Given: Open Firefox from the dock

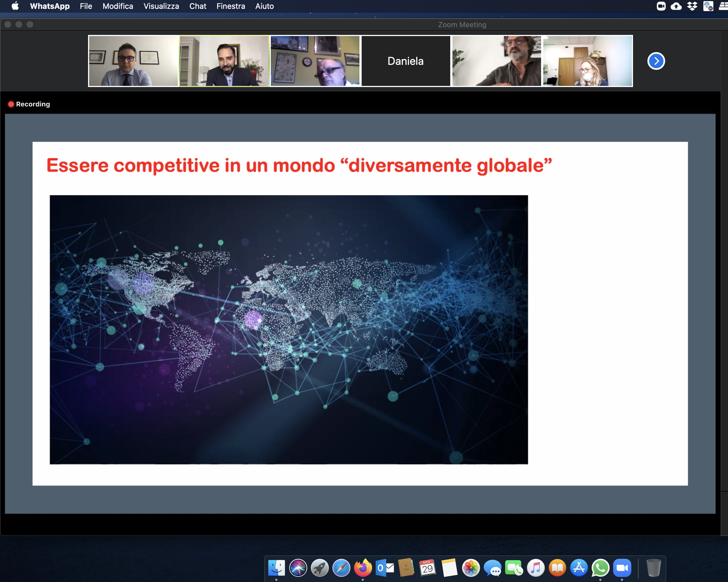Looking at the screenshot, I should click(363, 568).
